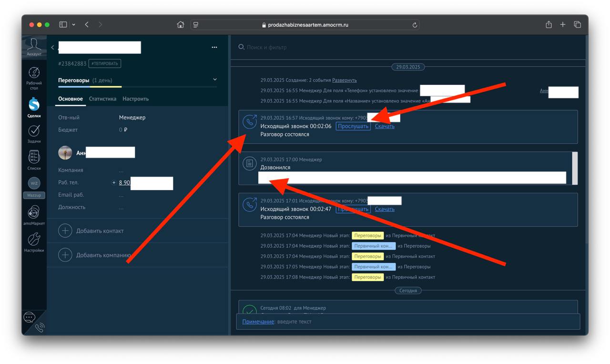
Task: Open Списки section
Action: (34, 160)
